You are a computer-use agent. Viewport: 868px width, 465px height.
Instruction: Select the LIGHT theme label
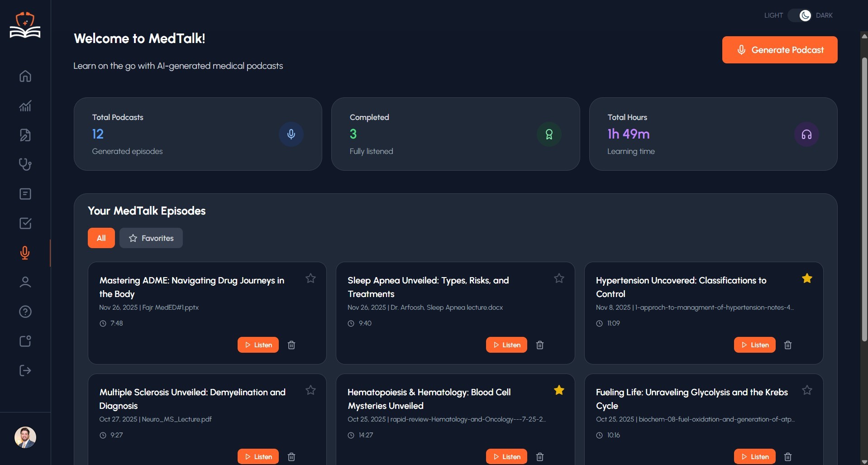click(x=773, y=15)
